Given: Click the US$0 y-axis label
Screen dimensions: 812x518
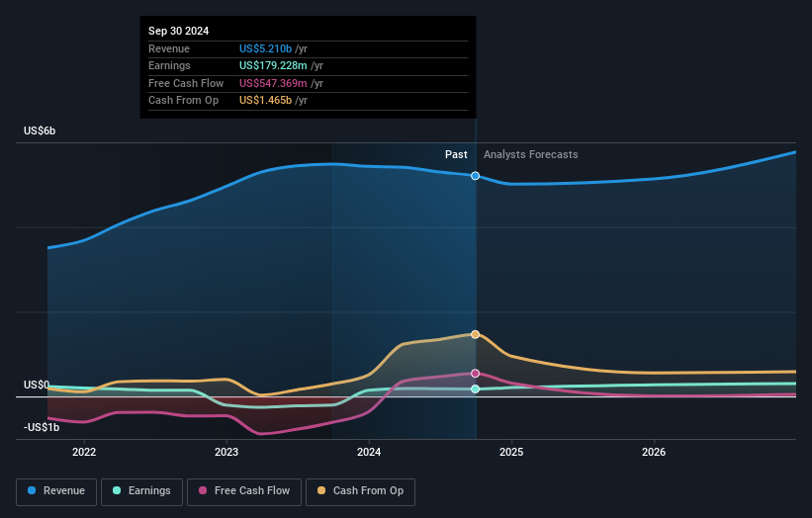Looking at the screenshot, I should pyautogui.click(x=37, y=385).
